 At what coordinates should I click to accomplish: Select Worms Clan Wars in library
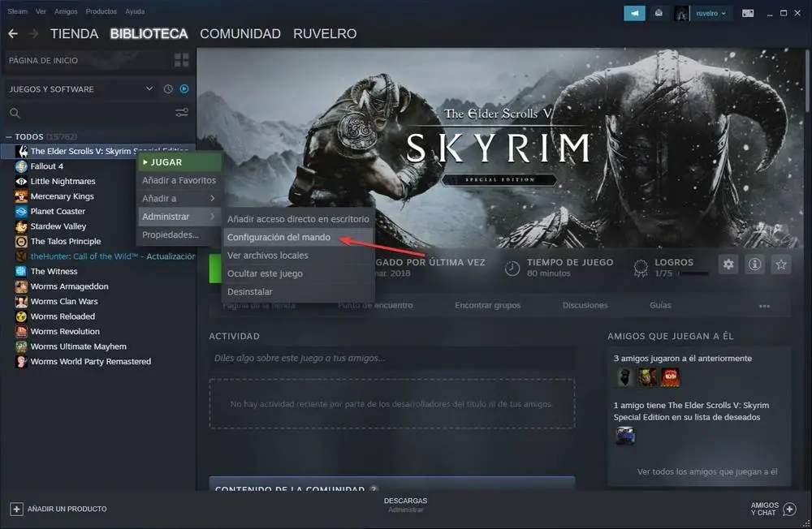click(64, 301)
